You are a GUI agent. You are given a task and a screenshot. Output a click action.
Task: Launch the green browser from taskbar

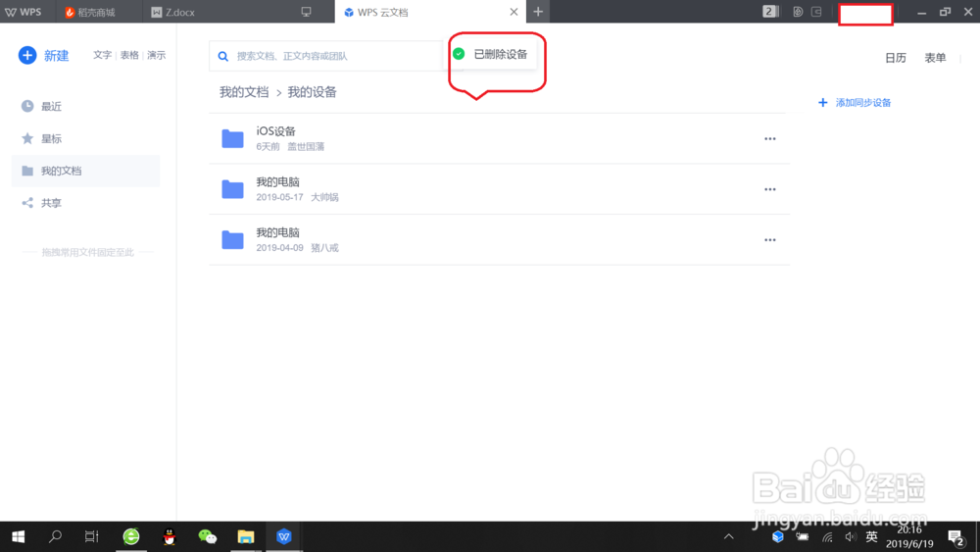point(131,536)
